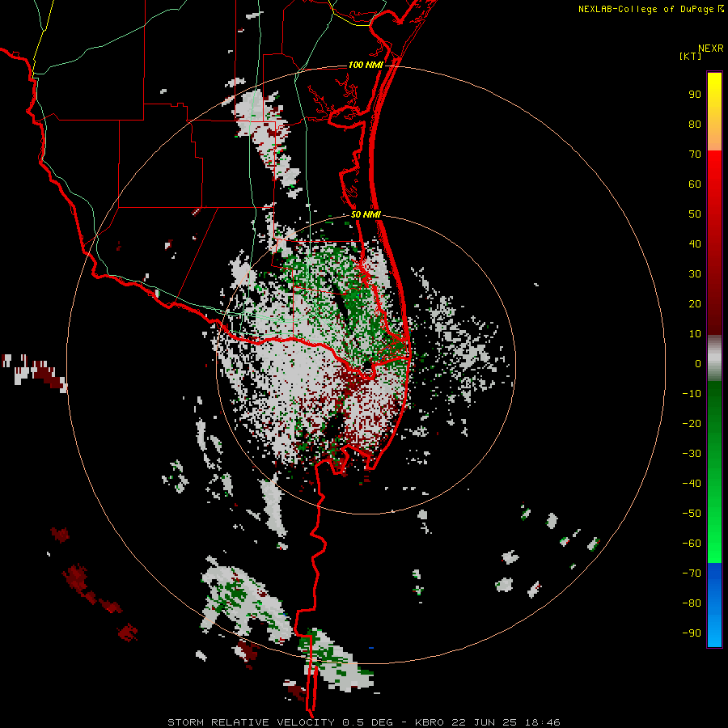Click the 80 value on the velocity scale
Image resolution: width=728 pixels, height=728 pixels.
pos(695,125)
